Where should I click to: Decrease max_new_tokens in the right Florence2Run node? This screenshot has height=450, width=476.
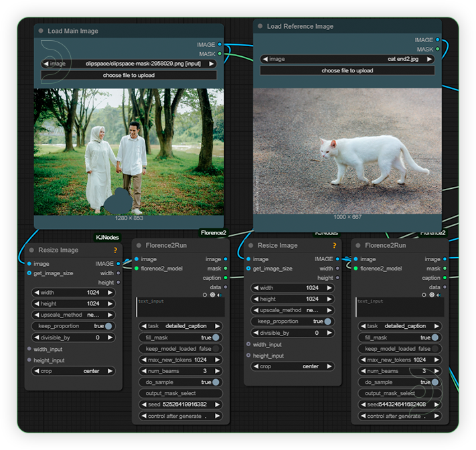(363, 360)
